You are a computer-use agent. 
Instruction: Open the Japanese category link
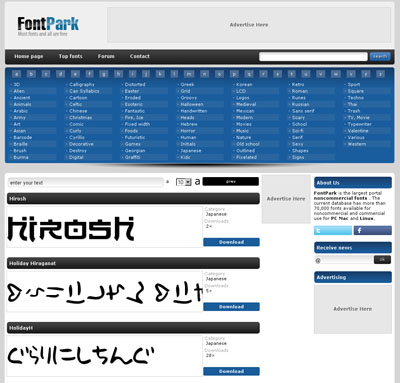click(x=191, y=151)
